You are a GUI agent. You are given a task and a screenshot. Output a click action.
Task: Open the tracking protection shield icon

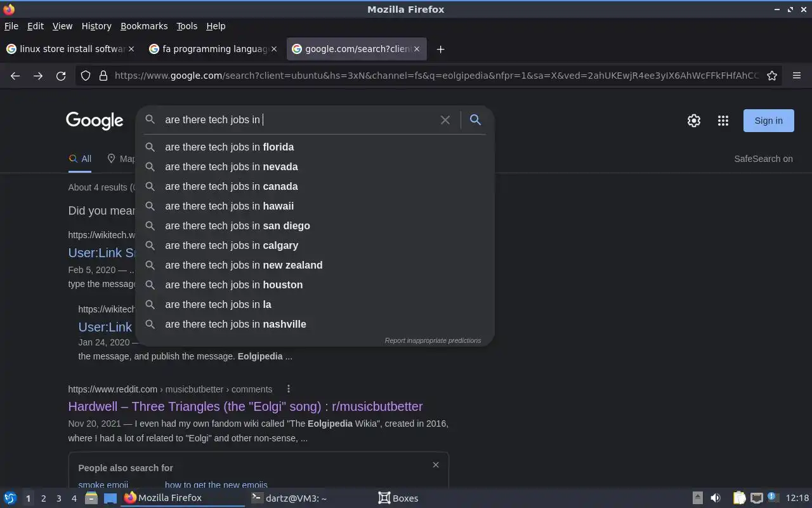pyautogui.click(x=86, y=76)
